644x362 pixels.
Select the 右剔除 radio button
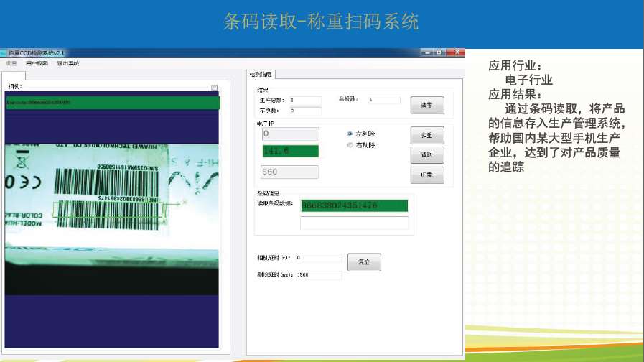point(350,145)
